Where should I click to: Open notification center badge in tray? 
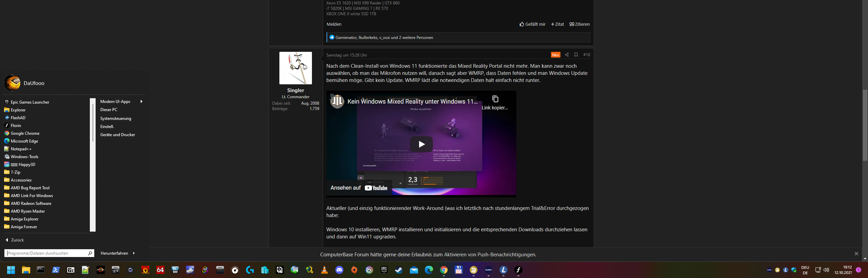[x=859, y=270]
